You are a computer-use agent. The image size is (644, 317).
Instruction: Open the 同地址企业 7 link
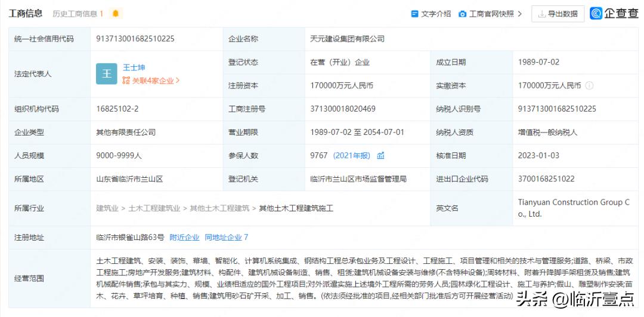(227, 237)
